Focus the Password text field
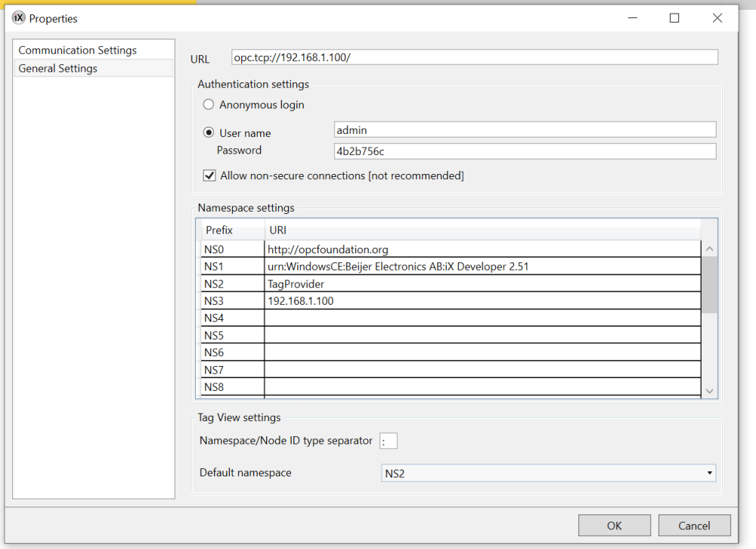 click(x=525, y=151)
